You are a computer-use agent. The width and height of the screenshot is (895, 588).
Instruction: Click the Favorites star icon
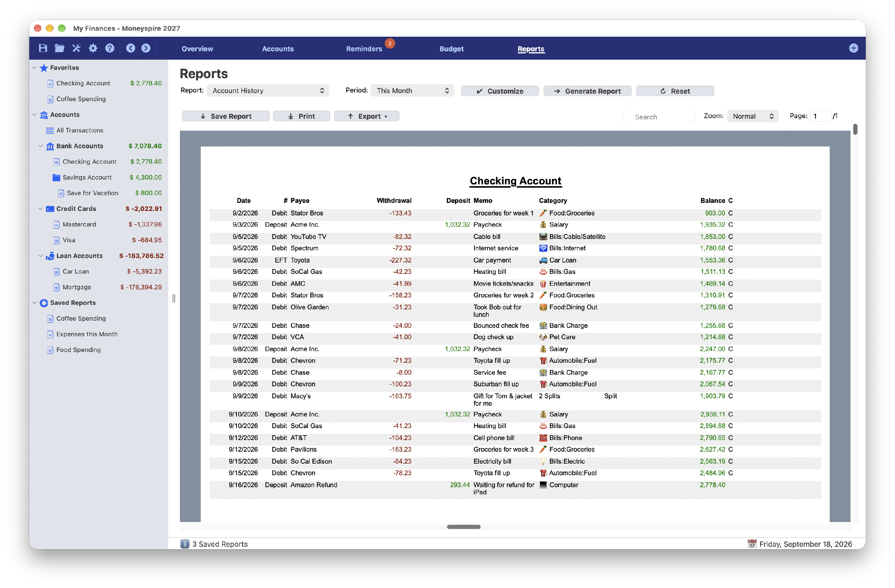44,68
